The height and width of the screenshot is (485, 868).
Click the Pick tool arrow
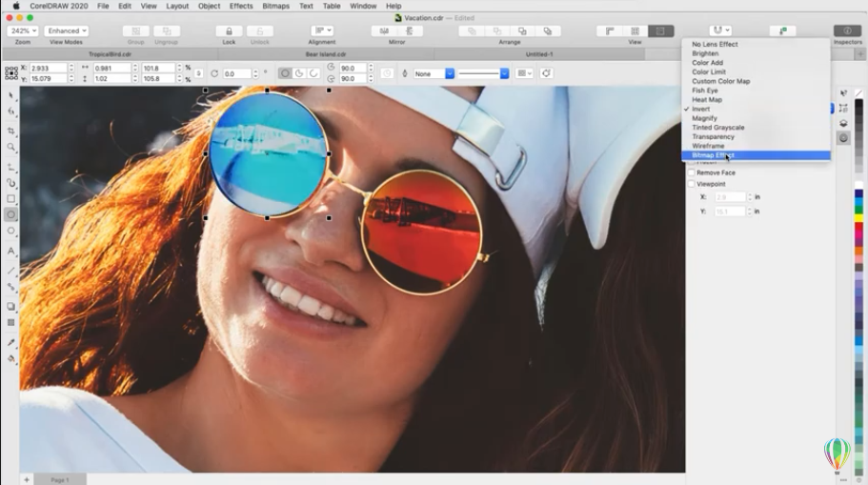point(11,95)
